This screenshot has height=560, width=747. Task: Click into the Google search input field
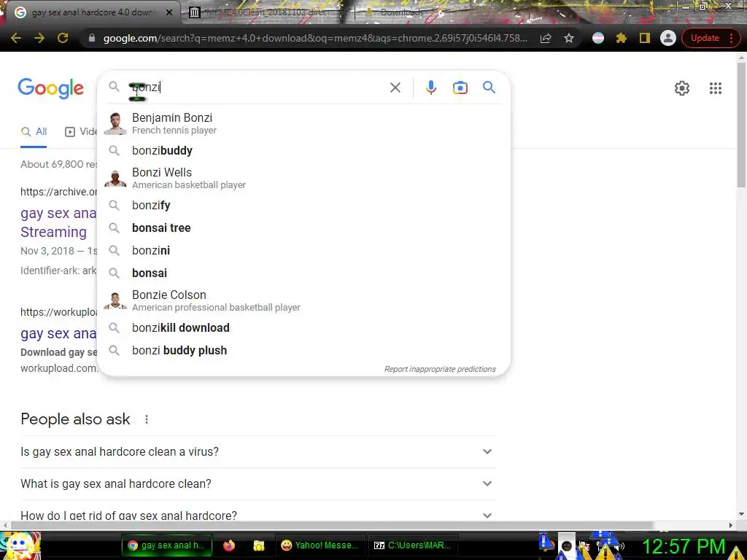tap(258, 87)
